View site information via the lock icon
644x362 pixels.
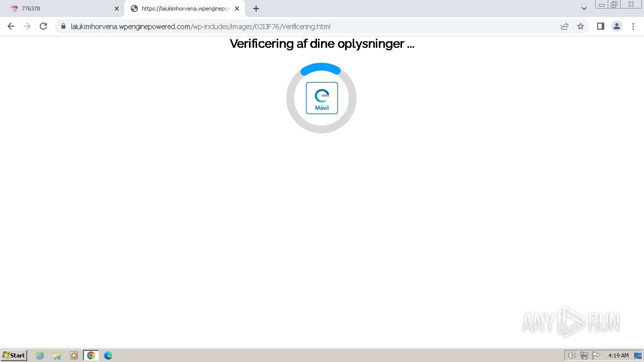click(63, 27)
